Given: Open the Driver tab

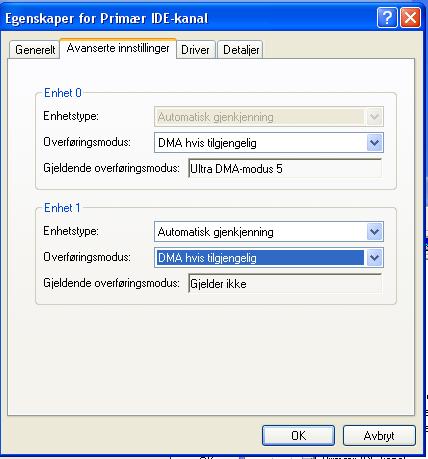Looking at the screenshot, I should 195,50.
